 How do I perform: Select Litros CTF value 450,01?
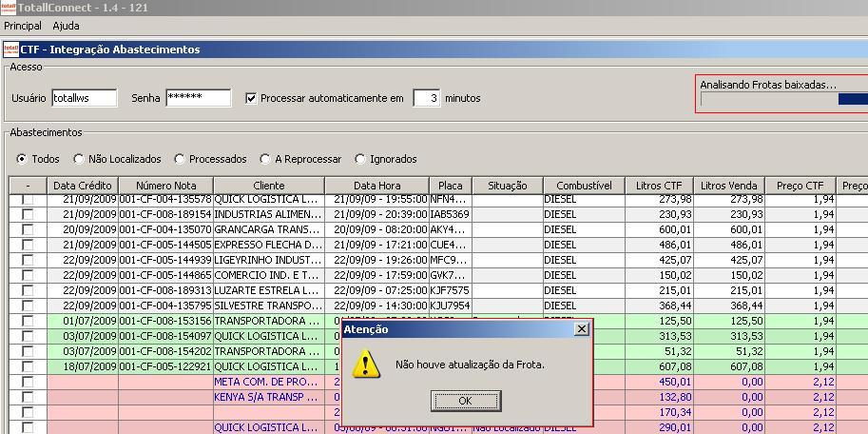coord(659,382)
